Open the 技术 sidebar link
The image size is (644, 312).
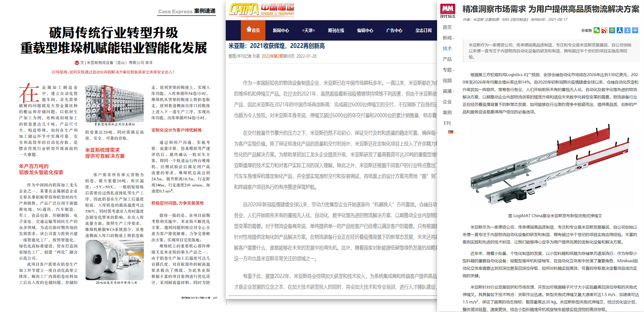[x=447, y=49]
